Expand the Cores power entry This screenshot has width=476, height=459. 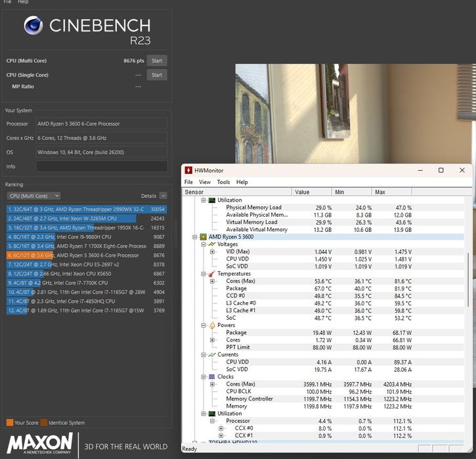(x=212, y=340)
